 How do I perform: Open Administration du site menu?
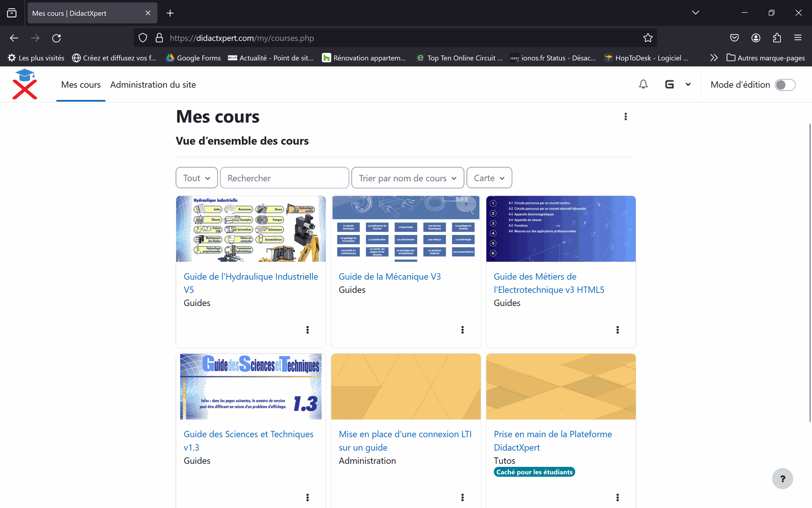coord(153,85)
